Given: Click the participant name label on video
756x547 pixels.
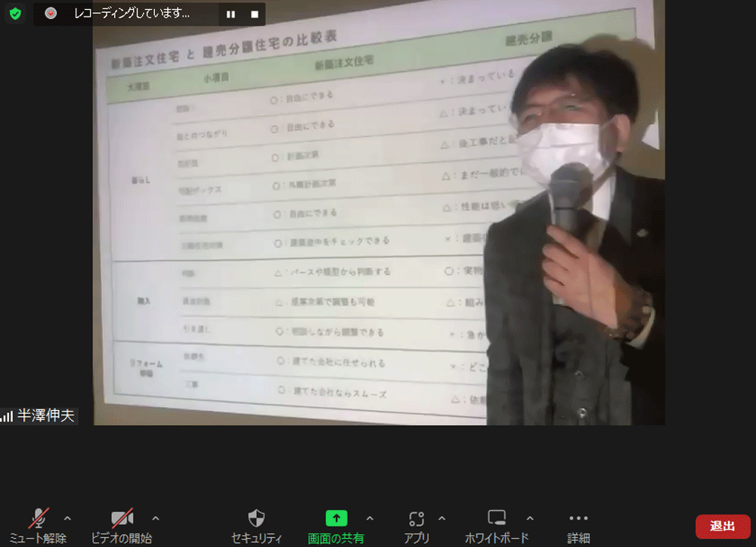Looking at the screenshot, I should point(46,415).
